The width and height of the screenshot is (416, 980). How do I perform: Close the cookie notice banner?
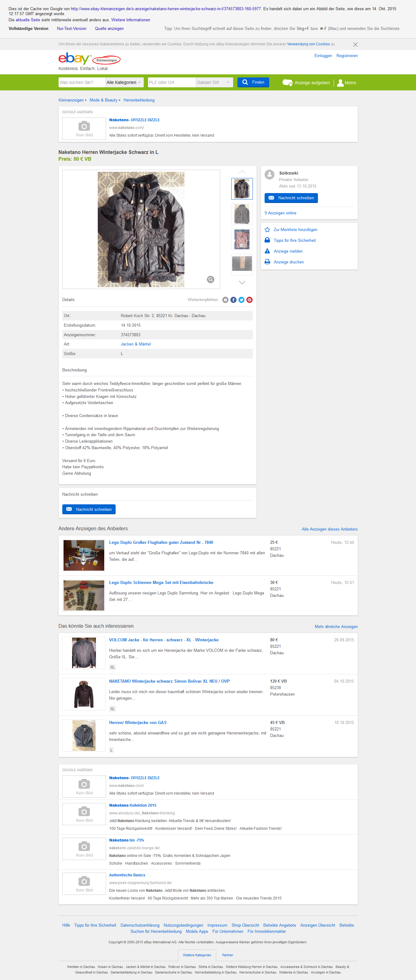(355, 44)
